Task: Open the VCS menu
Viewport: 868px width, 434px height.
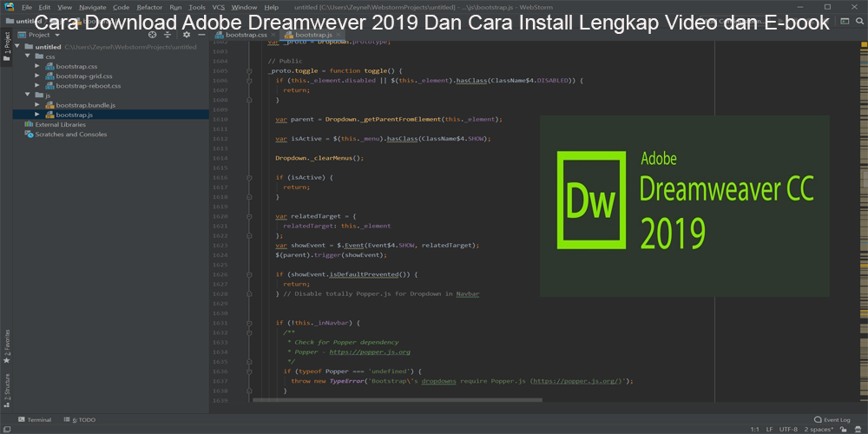Action: point(219,7)
